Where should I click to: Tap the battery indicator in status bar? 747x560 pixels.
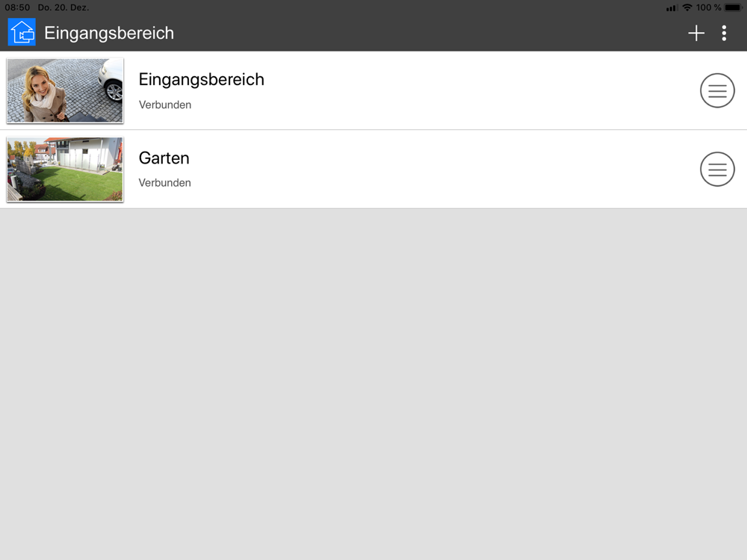pos(734,7)
